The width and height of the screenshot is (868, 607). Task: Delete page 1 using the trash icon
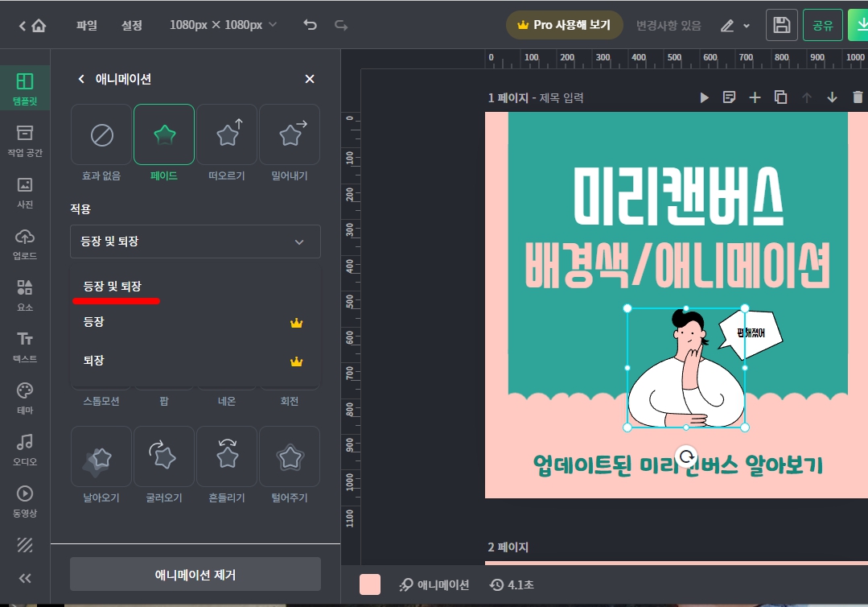tap(858, 97)
